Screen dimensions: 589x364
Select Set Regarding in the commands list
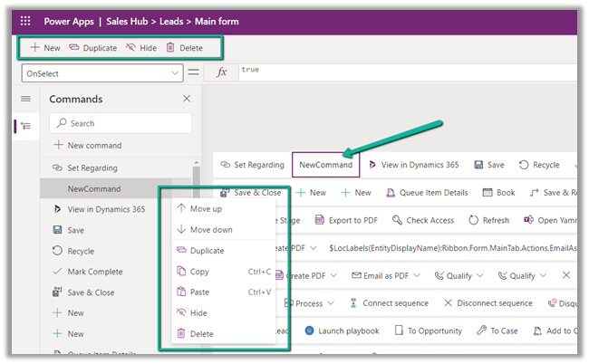tap(92, 168)
